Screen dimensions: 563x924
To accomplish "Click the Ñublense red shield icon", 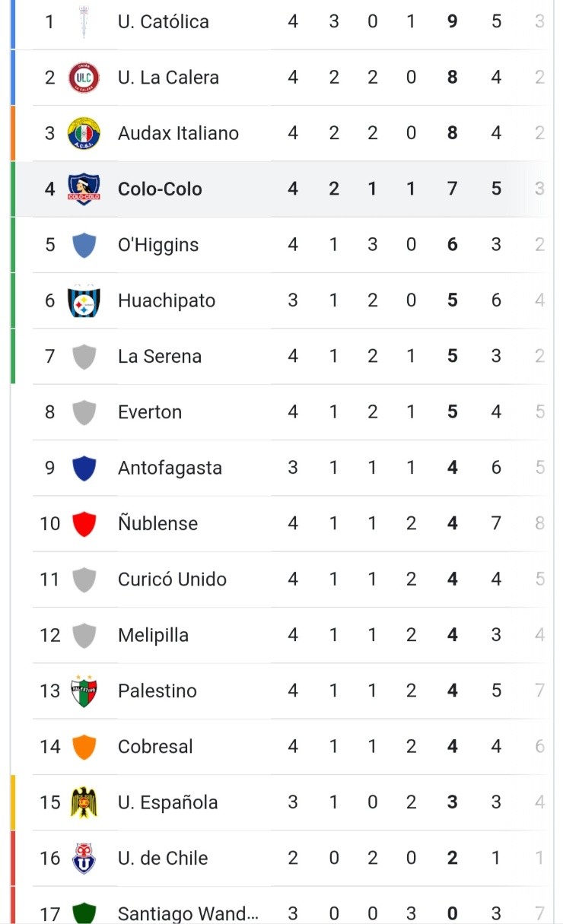I will (84, 523).
